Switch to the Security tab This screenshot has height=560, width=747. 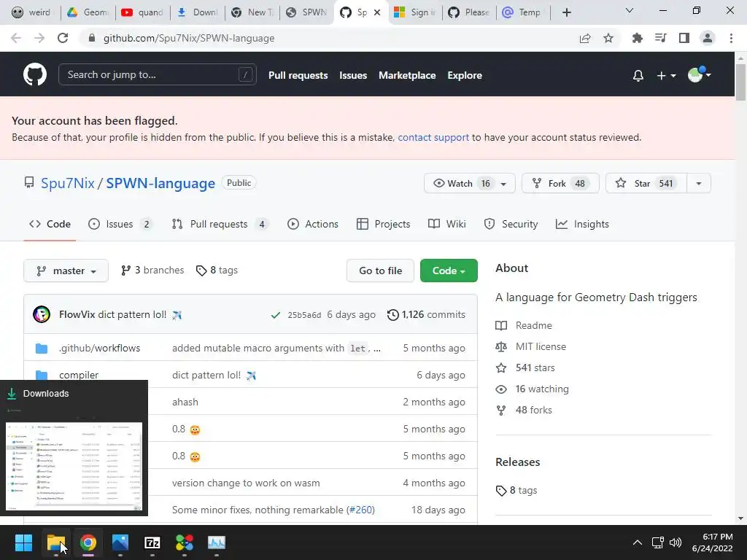(x=511, y=224)
